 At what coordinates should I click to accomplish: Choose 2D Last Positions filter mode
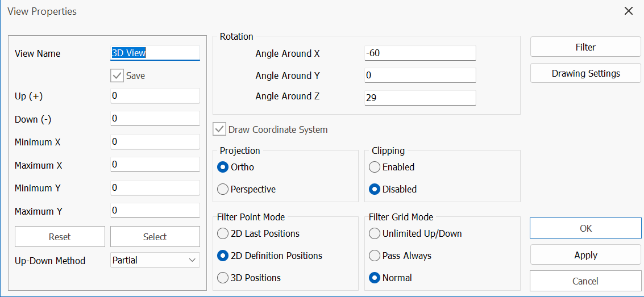[x=223, y=233]
